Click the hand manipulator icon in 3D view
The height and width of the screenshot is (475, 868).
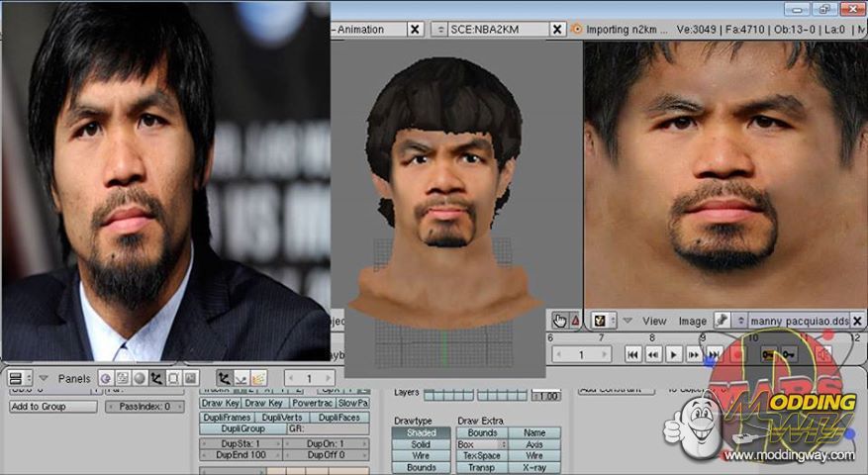[560, 321]
